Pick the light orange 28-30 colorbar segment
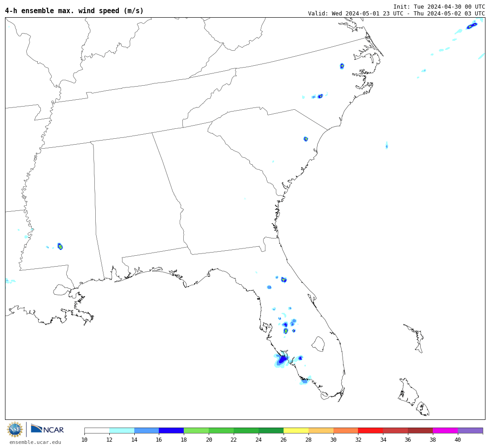Image resolution: width=490 pixels, height=448 pixels. coord(321,430)
